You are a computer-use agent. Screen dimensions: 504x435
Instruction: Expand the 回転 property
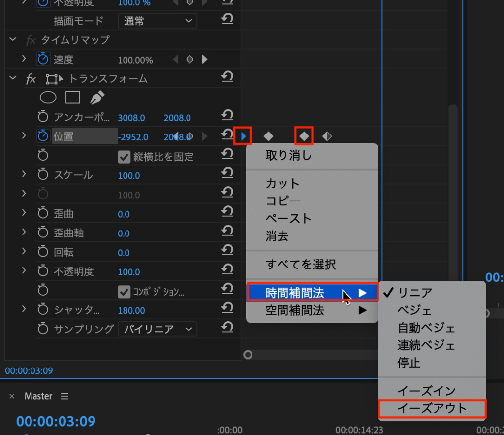pyautogui.click(x=24, y=251)
